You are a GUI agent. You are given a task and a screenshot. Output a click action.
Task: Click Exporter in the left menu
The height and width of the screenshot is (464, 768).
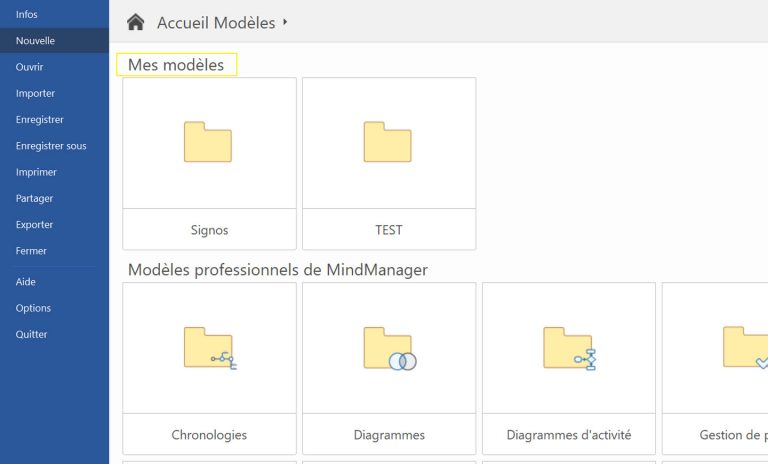pos(34,224)
